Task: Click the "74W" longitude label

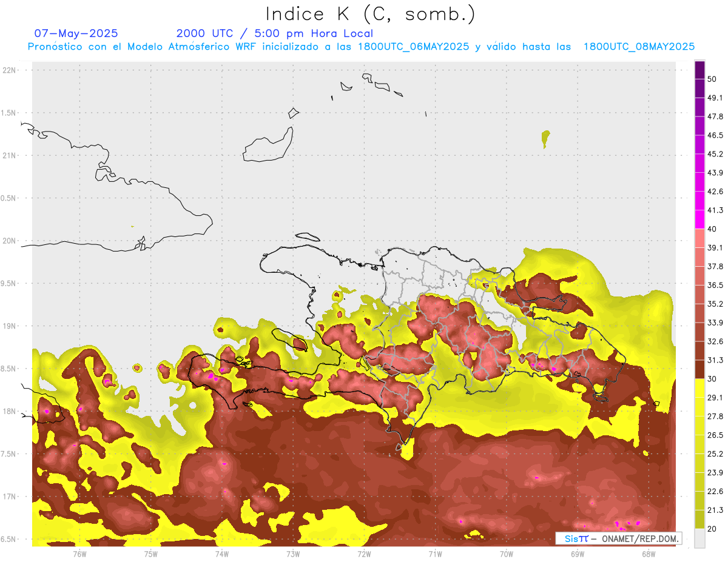Action: point(221,554)
